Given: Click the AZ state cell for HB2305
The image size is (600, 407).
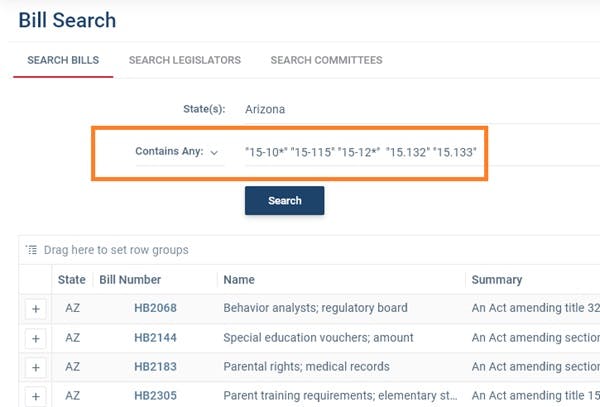Looking at the screenshot, I should [72, 396].
